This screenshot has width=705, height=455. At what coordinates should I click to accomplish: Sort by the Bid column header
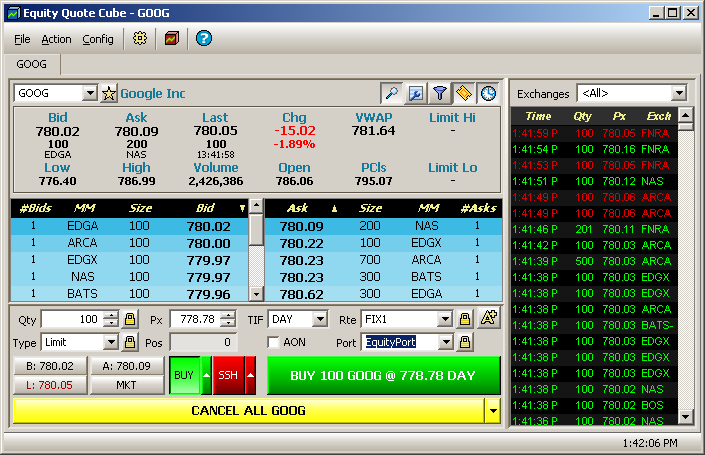point(205,208)
